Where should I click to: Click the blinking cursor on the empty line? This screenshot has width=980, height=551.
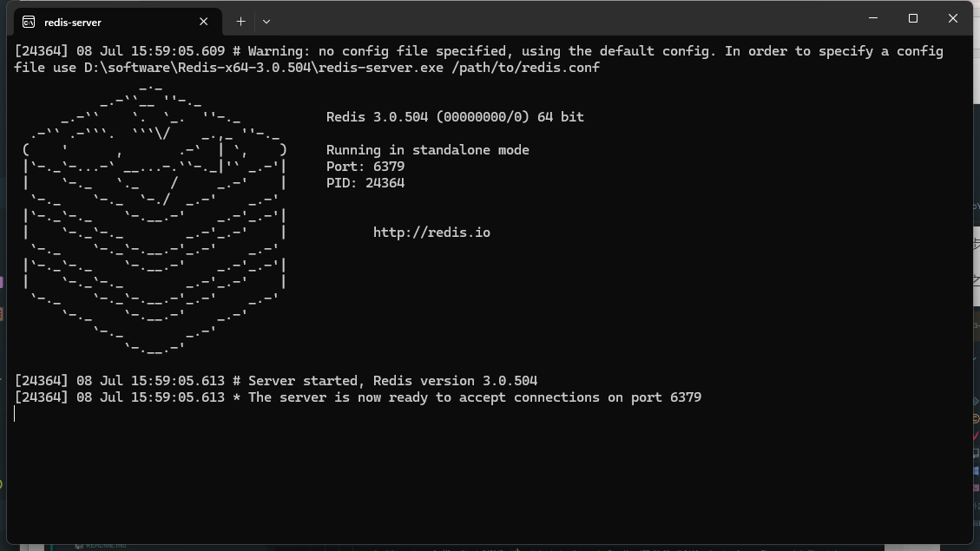click(x=15, y=414)
